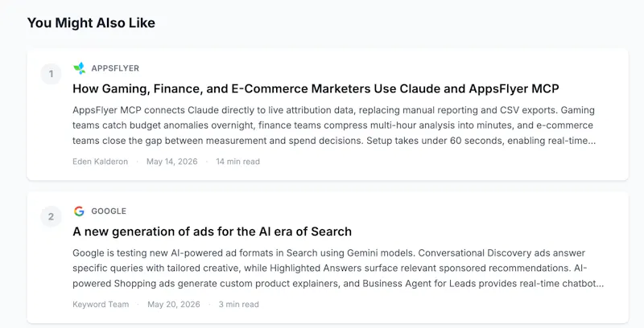
Task: Click the 'You Might Also Like' heading
Action: point(91,23)
